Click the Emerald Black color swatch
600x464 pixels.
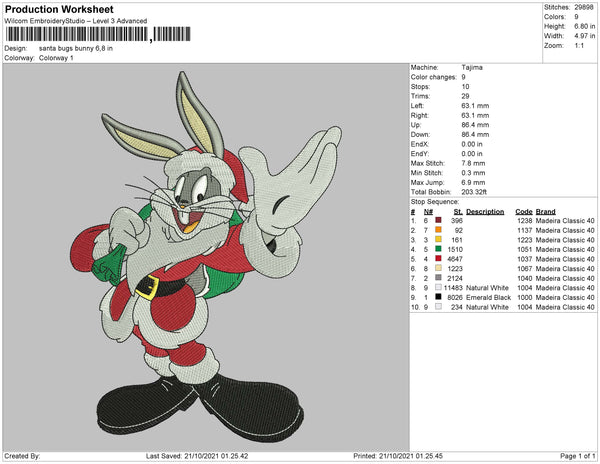coord(438,297)
